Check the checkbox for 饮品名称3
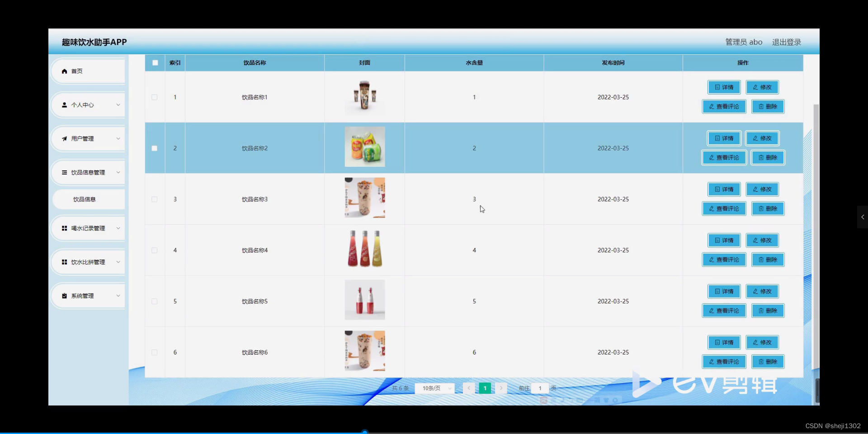The image size is (868, 434). click(154, 199)
